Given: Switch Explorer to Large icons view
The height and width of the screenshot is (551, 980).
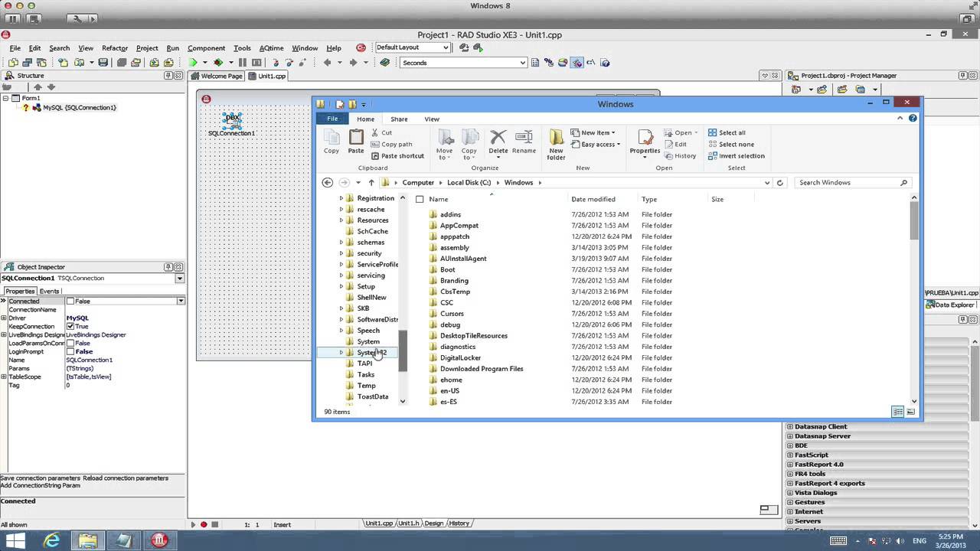Looking at the screenshot, I should 910,412.
